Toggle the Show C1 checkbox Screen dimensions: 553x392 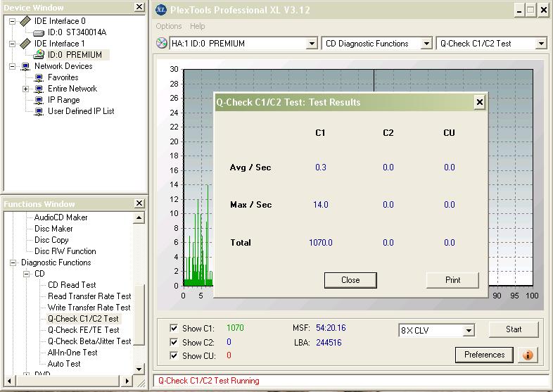click(174, 328)
